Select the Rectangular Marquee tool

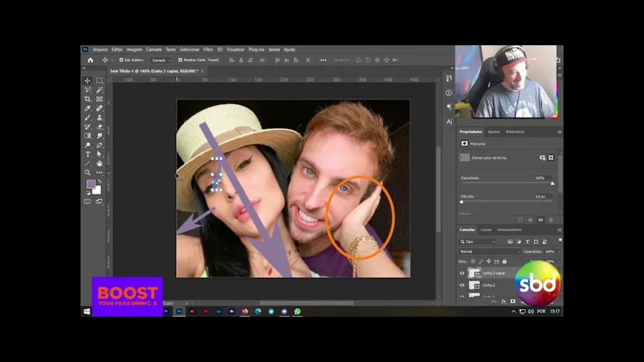100,80
